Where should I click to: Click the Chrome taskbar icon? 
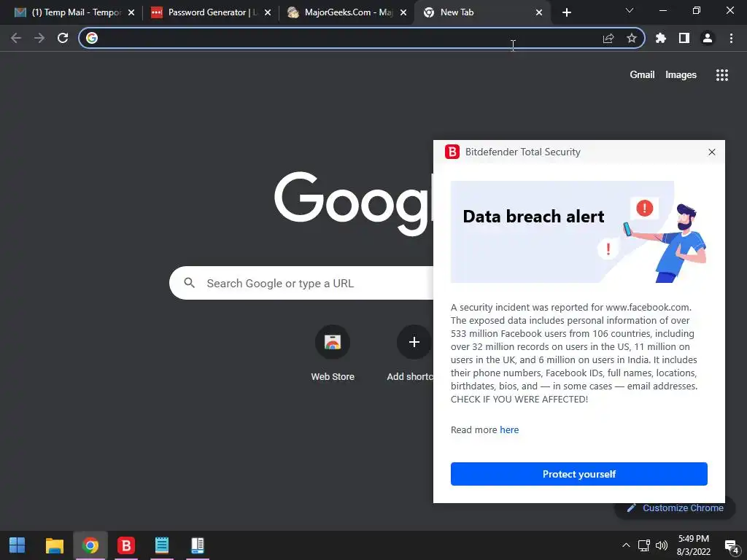(90, 545)
